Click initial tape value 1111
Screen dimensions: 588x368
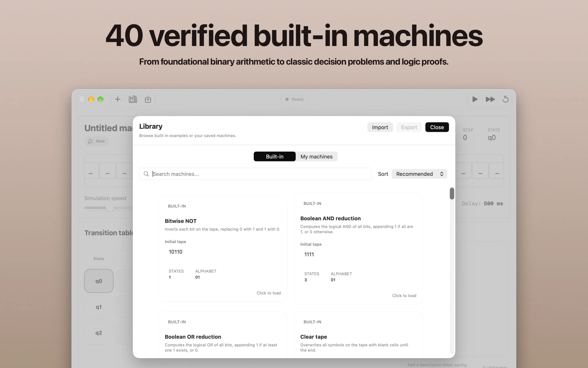pyautogui.click(x=309, y=255)
